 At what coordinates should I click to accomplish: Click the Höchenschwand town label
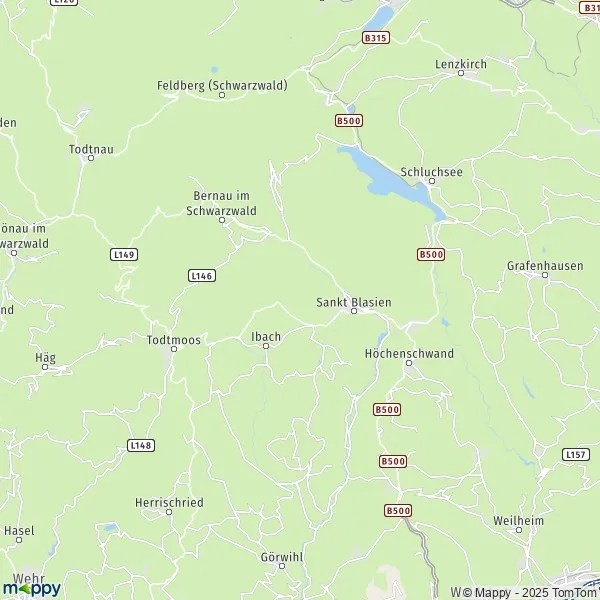[x=409, y=353]
